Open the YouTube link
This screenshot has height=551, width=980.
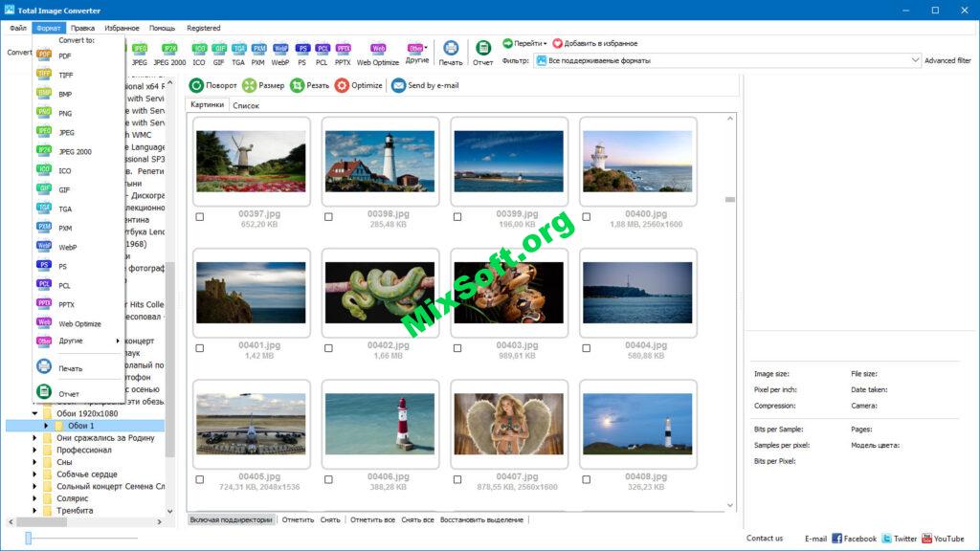click(x=943, y=539)
